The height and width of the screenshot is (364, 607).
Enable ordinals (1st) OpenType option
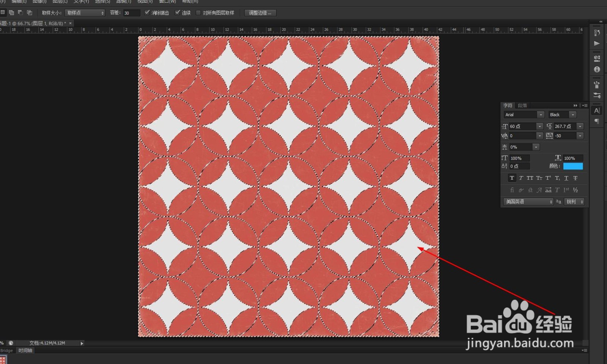pyautogui.click(x=566, y=190)
